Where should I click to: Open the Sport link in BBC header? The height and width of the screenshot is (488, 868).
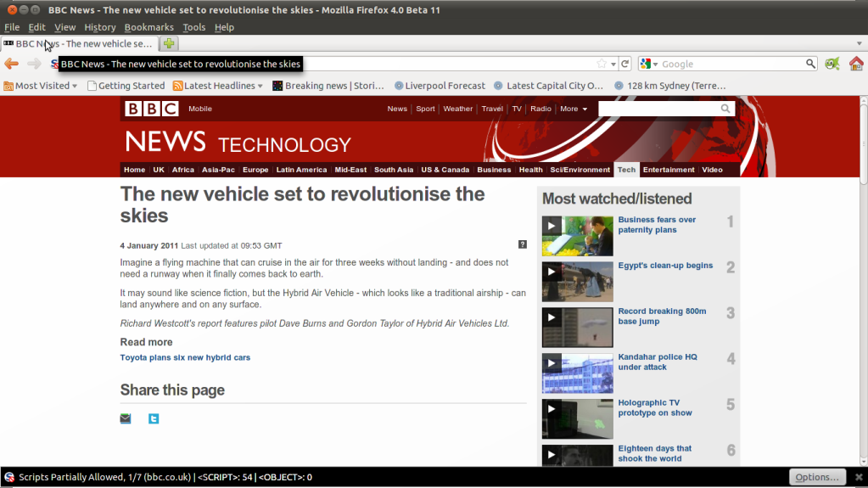point(425,109)
